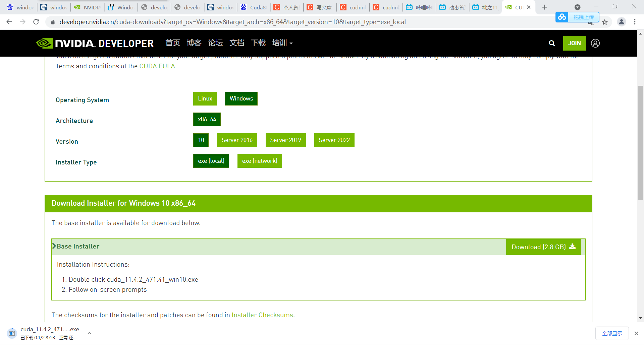Image resolution: width=644 pixels, height=345 pixels.
Task: Open the CUDA EULA link
Action: [x=157, y=66]
